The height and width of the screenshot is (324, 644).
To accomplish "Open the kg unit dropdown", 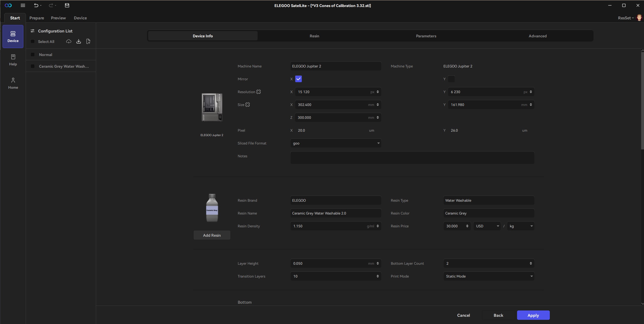I will coord(521,226).
